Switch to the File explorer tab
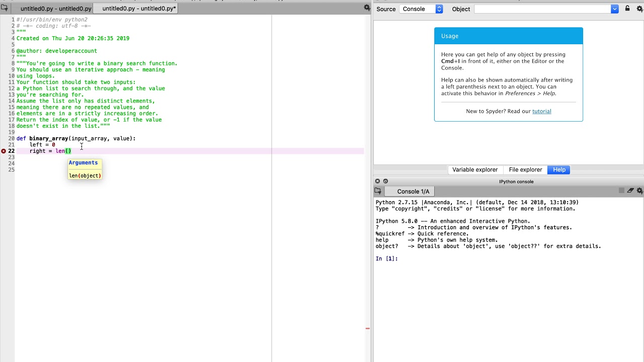 click(525, 170)
